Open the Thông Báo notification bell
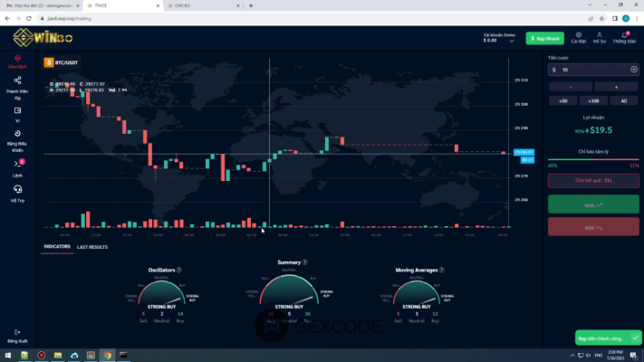 coord(624,35)
